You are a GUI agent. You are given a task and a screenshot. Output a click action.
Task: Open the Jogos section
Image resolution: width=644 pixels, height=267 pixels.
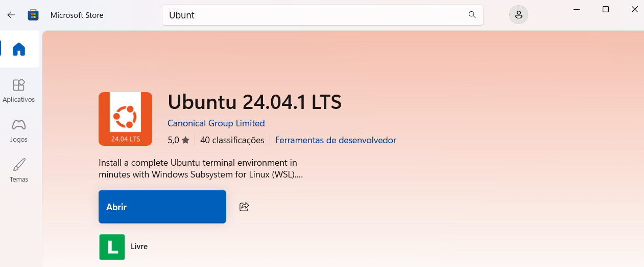[19, 130]
